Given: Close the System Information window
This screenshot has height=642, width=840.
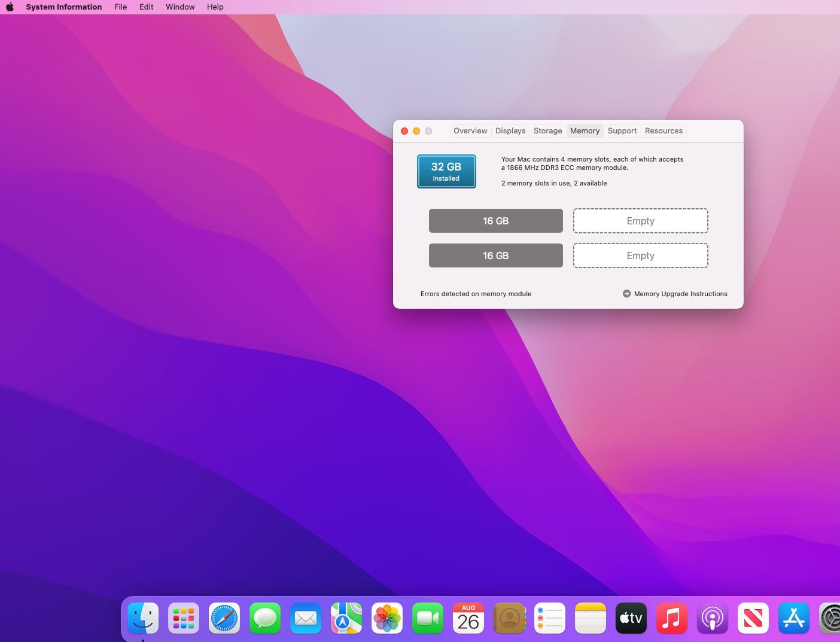Looking at the screenshot, I should point(404,131).
